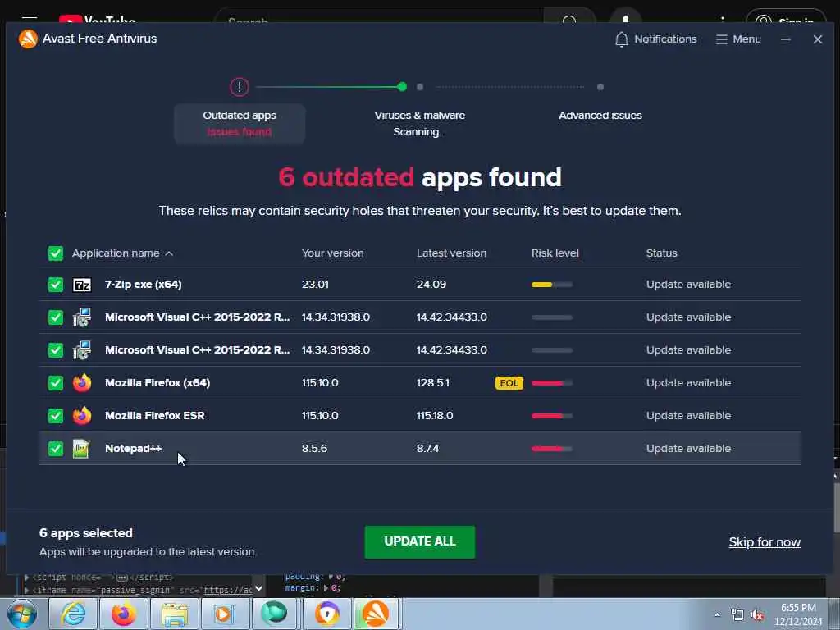
Task: Open the Menu hamburger icon
Action: click(x=722, y=39)
